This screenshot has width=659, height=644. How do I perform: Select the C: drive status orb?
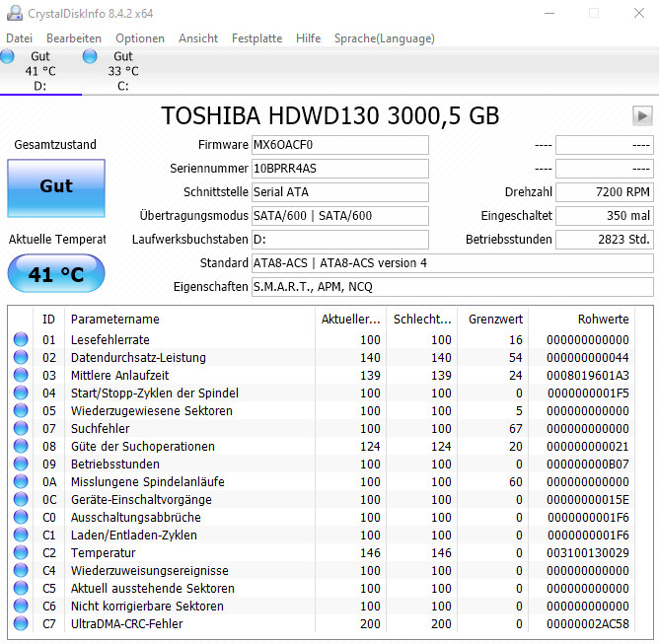coord(90,56)
